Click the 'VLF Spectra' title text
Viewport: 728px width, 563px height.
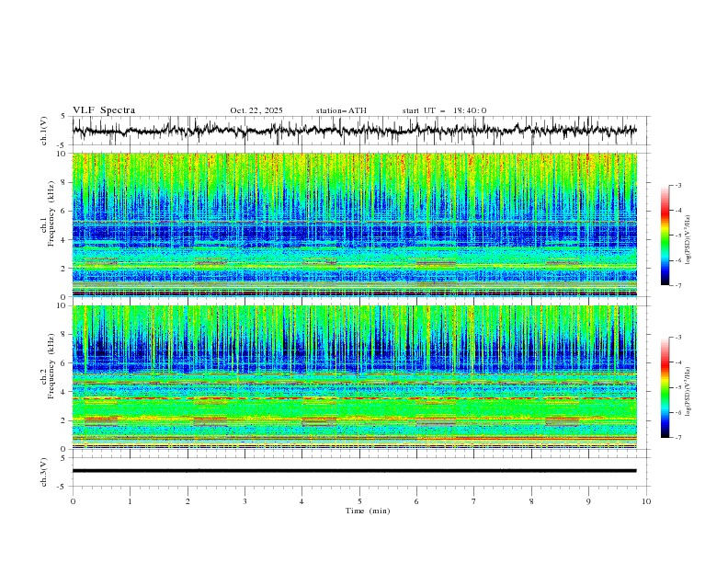(x=104, y=110)
